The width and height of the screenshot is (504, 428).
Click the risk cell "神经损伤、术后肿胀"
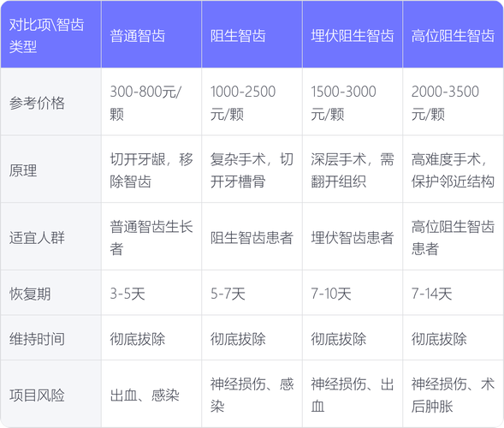pos(453,394)
